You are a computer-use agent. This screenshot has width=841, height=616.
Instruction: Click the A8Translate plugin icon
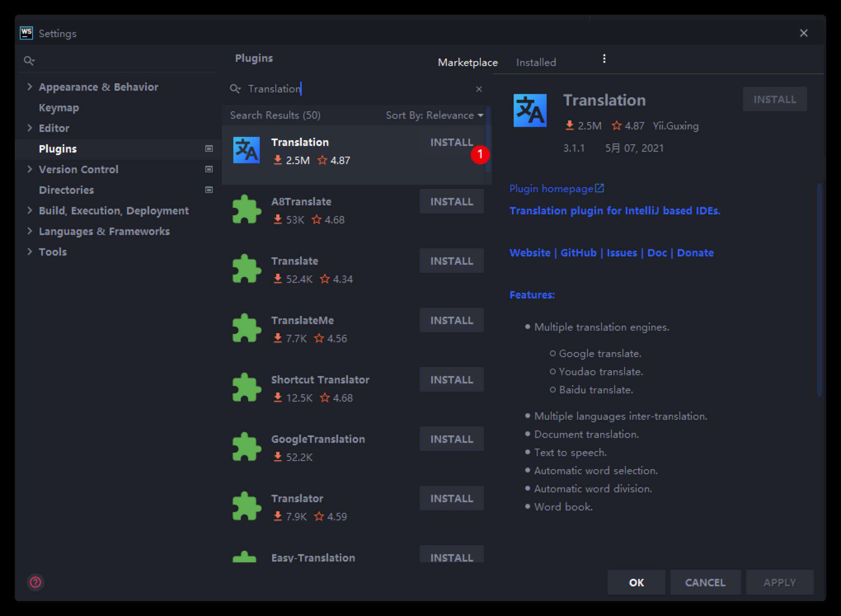pyautogui.click(x=246, y=210)
